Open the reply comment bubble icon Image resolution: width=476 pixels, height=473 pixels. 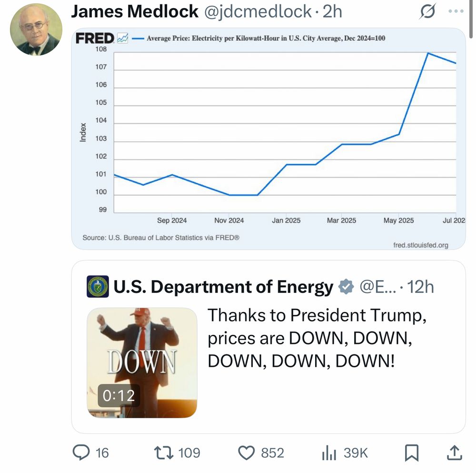pyautogui.click(x=81, y=453)
